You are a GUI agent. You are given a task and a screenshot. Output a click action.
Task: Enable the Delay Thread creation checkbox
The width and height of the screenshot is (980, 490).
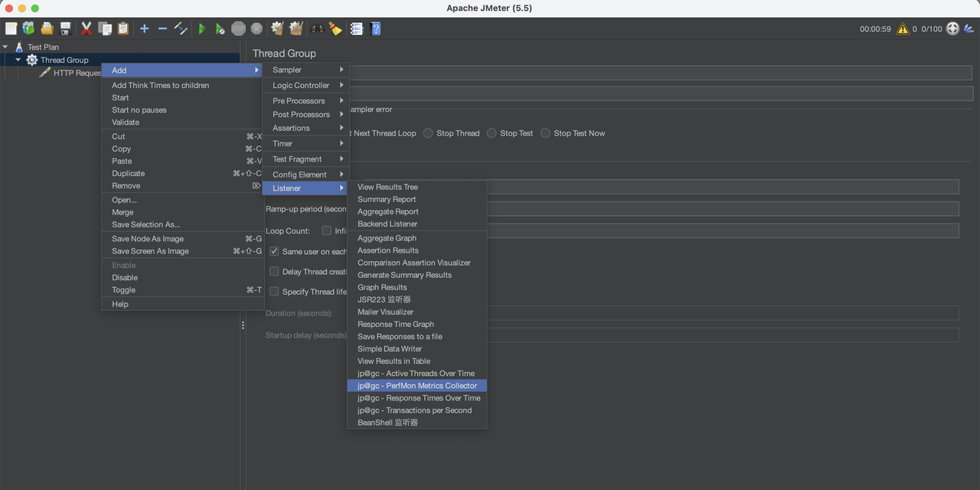click(275, 271)
